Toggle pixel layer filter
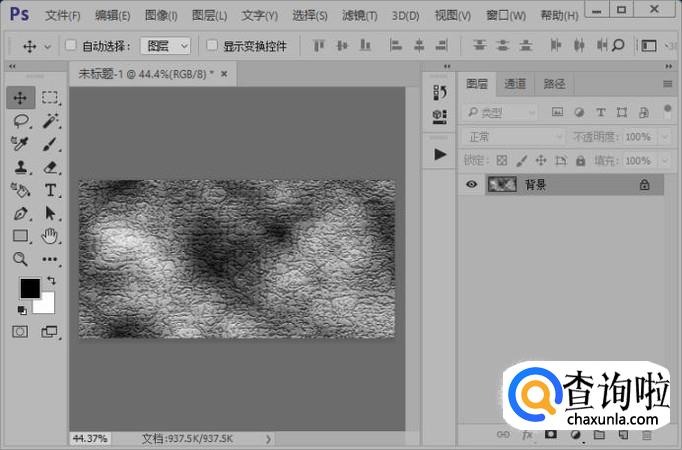 pyautogui.click(x=557, y=112)
